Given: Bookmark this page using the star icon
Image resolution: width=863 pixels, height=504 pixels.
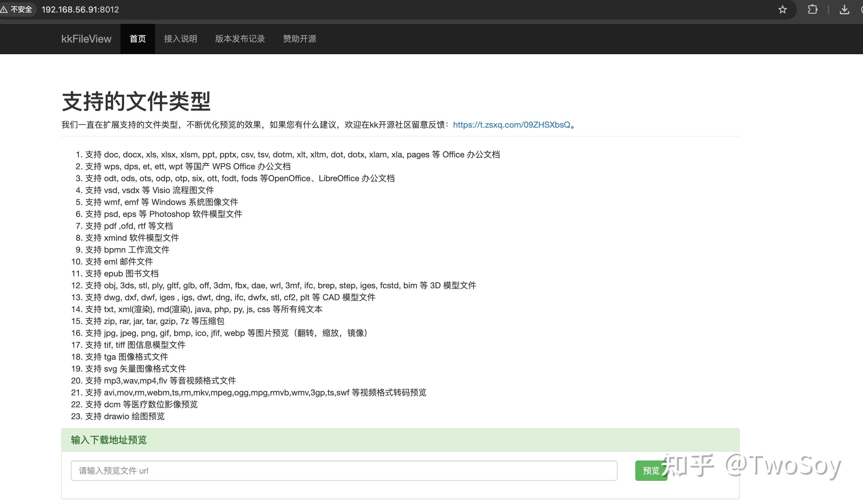Looking at the screenshot, I should pos(783,9).
